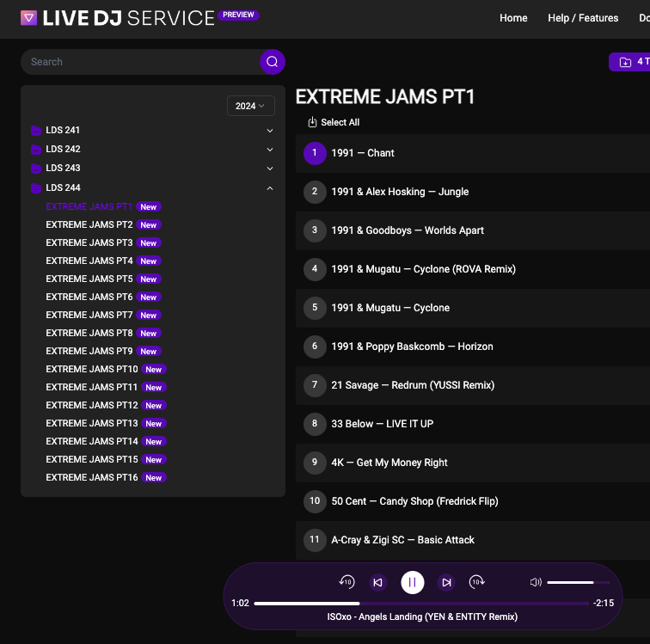Play track number 1 Chant

[x=315, y=153]
